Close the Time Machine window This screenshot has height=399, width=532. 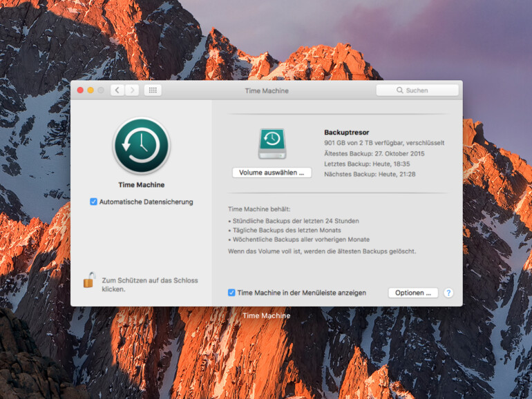(80, 90)
